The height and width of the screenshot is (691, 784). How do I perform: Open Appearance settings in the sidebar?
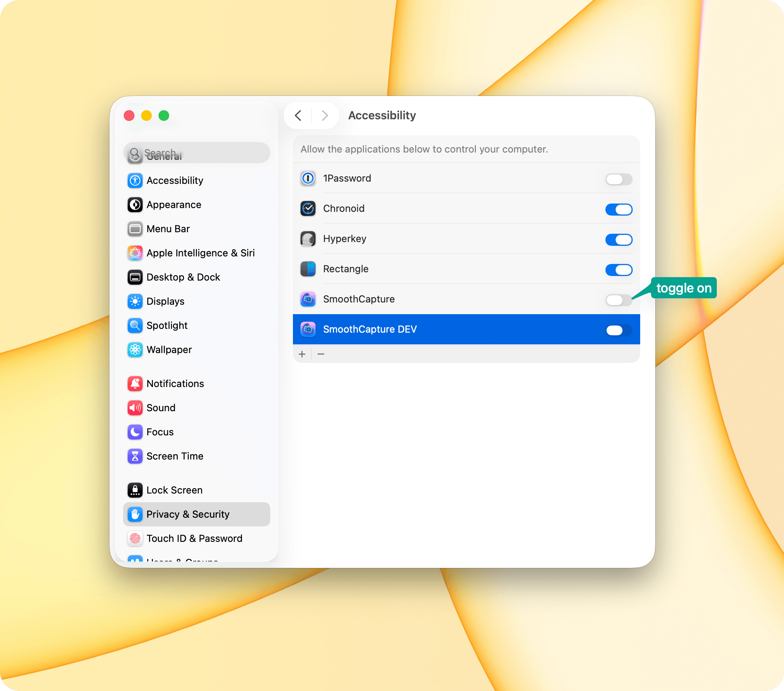click(197, 205)
